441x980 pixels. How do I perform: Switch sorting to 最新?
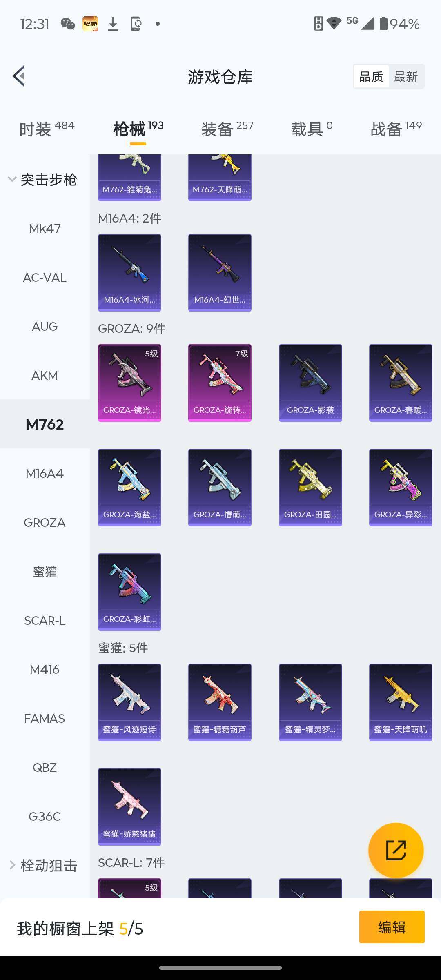pyautogui.click(x=406, y=76)
